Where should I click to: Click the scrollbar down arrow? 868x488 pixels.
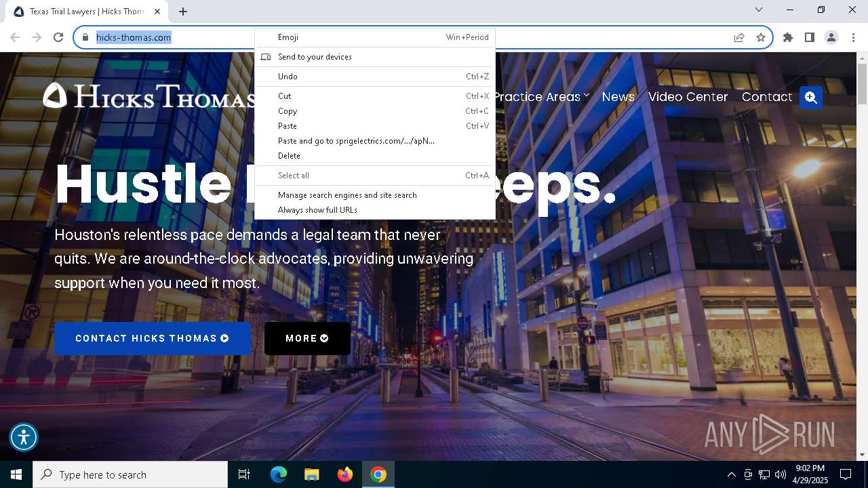tap(862, 455)
